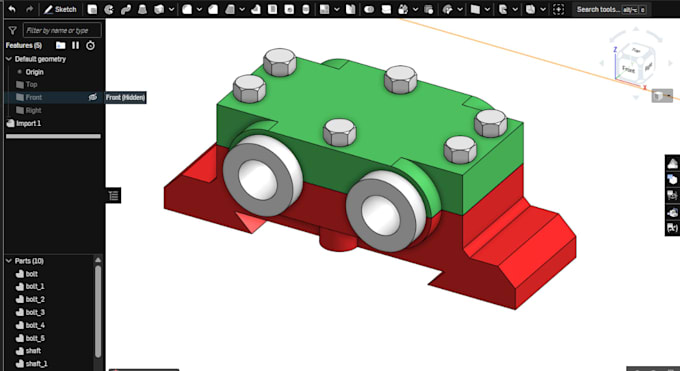Collapse the Parts (10) list
Screen dimensions: 680x371
click(x=9, y=261)
